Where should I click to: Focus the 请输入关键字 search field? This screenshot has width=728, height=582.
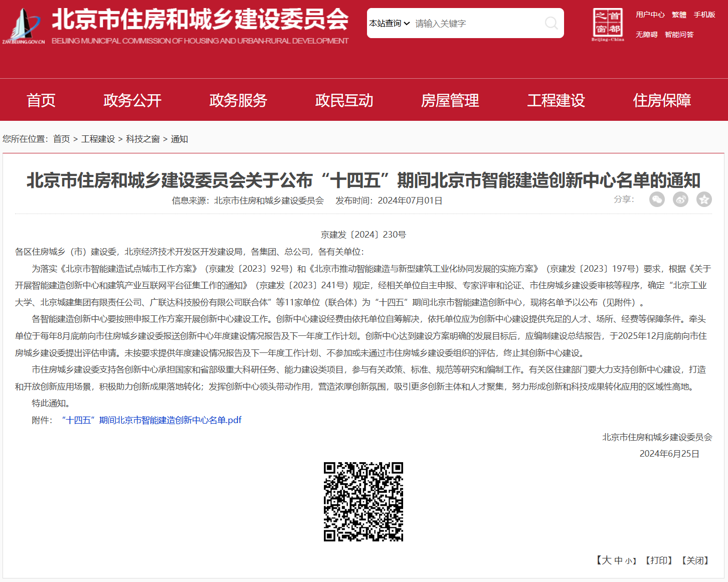point(476,24)
